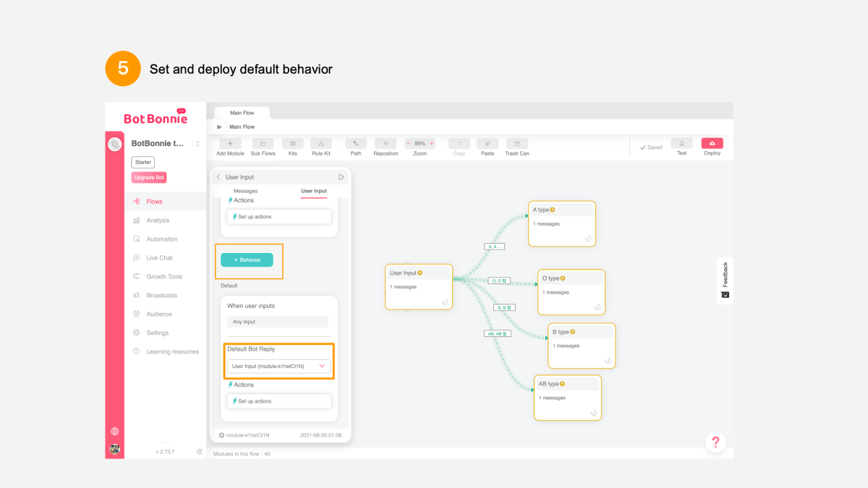Decrease zoom with the minus control
The width and height of the screenshot is (868, 488).
pos(409,143)
